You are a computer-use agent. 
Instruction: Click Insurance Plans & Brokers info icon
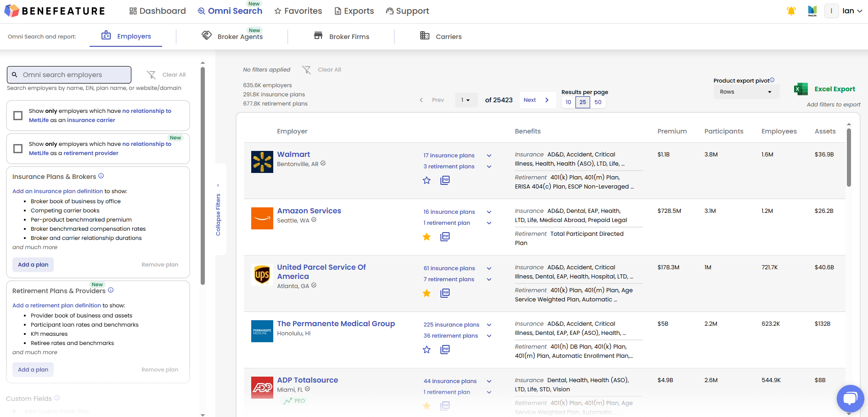(x=101, y=176)
